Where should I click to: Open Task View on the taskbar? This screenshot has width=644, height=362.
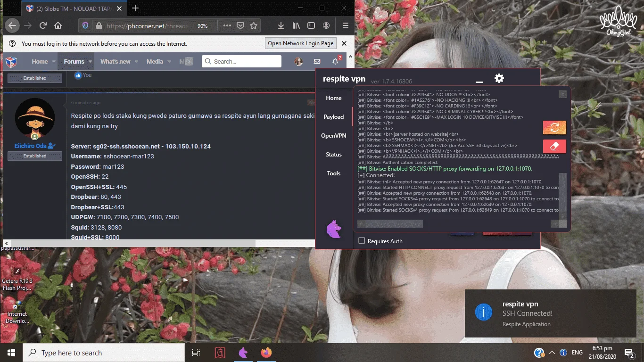click(x=196, y=353)
